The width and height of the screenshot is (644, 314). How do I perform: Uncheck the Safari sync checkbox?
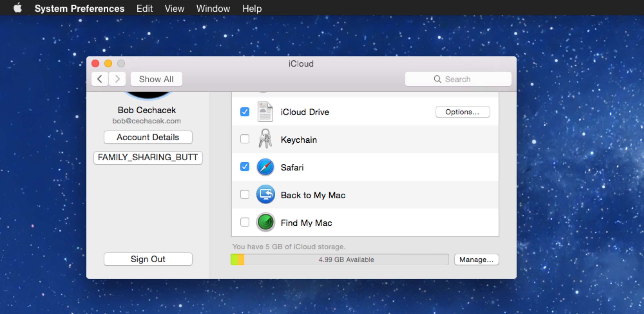tap(244, 167)
